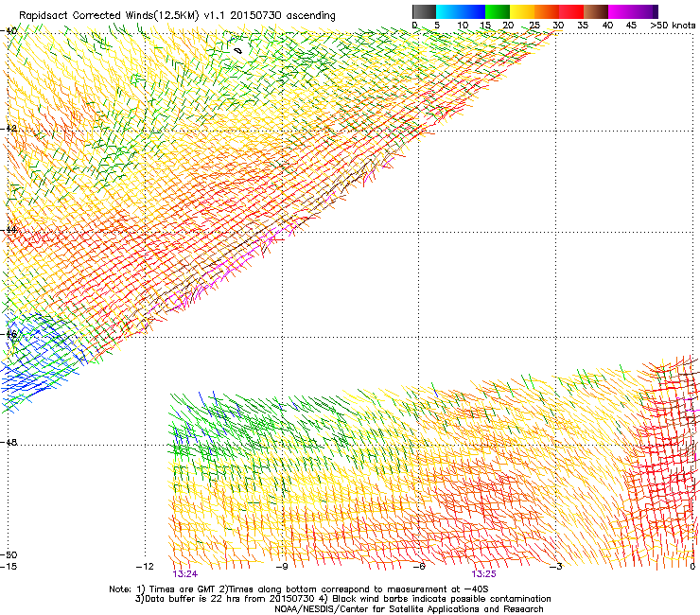
Task: Click the '45' label under color bar
Action: [631, 26]
